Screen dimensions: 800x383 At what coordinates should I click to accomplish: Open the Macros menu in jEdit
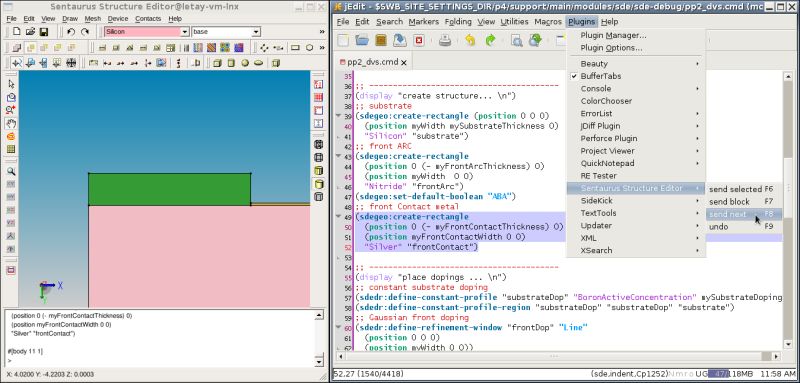[x=548, y=21]
